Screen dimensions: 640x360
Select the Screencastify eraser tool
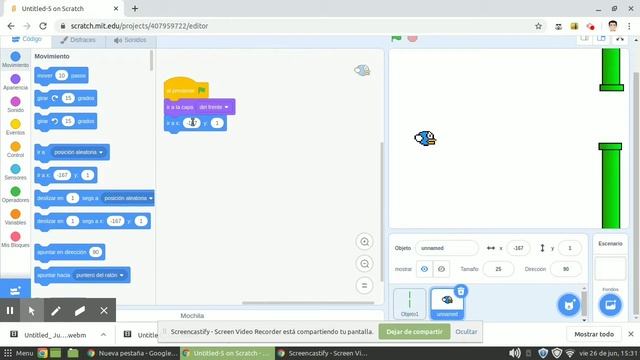pos(80,311)
